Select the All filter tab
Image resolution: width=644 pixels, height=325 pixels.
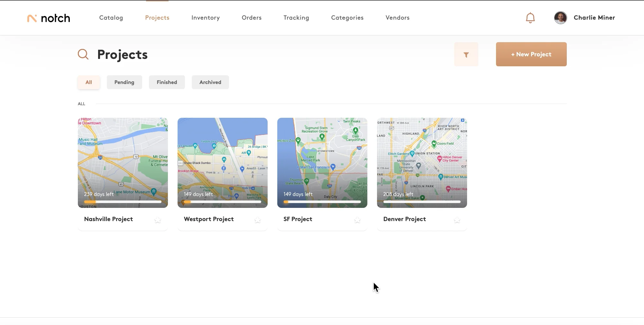pos(89,82)
